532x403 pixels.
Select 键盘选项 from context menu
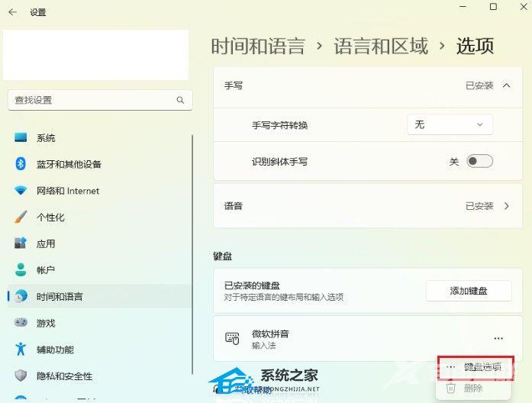476,367
